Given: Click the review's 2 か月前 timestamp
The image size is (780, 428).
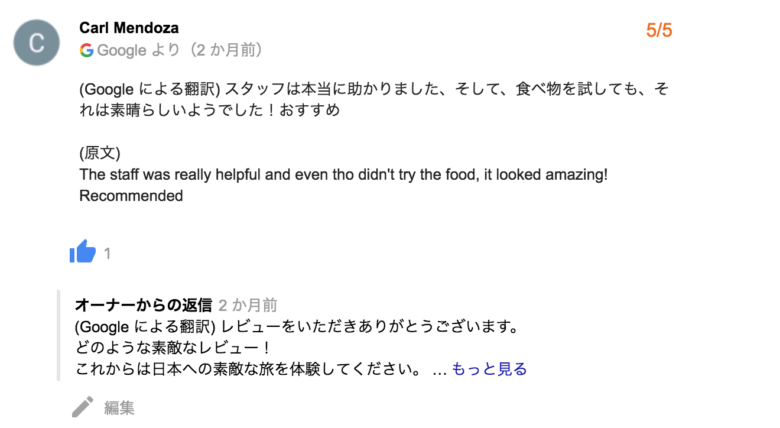Looking at the screenshot, I should 227,50.
